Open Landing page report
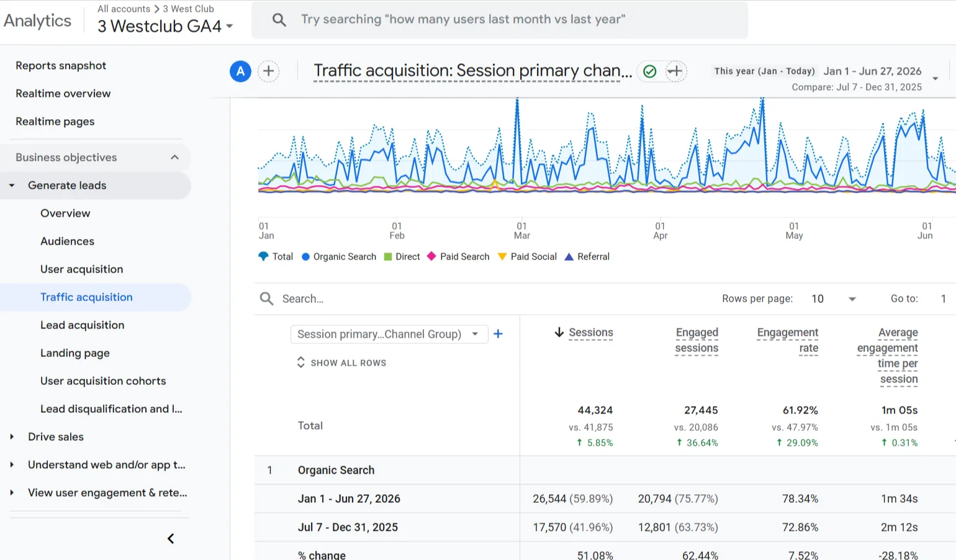 pos(75,353)
